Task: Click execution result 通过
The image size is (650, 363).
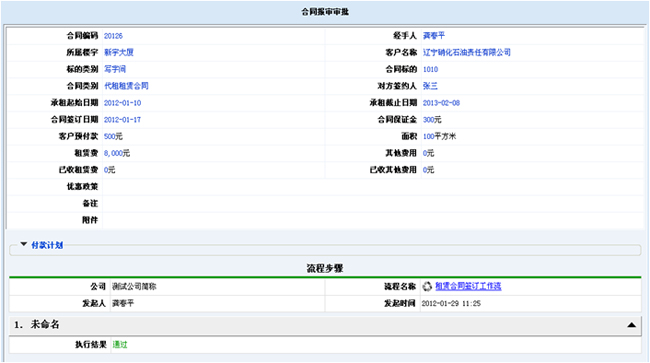Action: [x=120, y=345]
